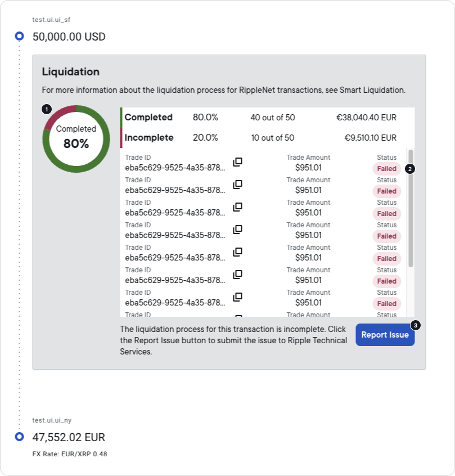Screen dimensions: 455x476
Task: Click the FX Rate EUR/XRP 0.48 label
Action: click(x=70, y=453)
